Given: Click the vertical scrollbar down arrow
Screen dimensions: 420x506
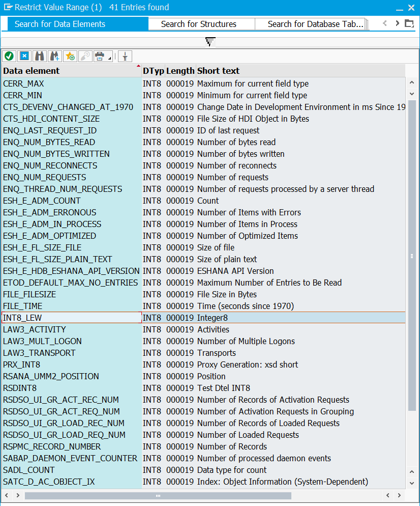Looking at the screenshot, I should coord(412,482).
